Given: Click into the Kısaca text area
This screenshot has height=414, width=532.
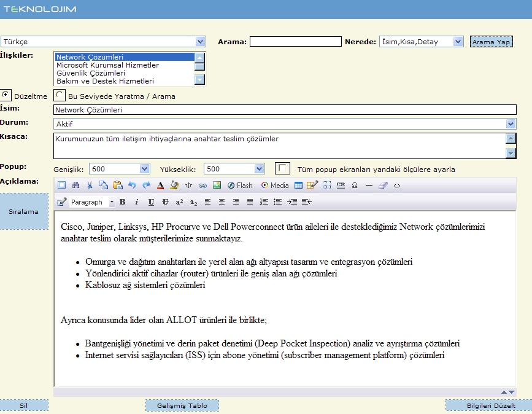Looking at the screenshot, I should 279,146.
